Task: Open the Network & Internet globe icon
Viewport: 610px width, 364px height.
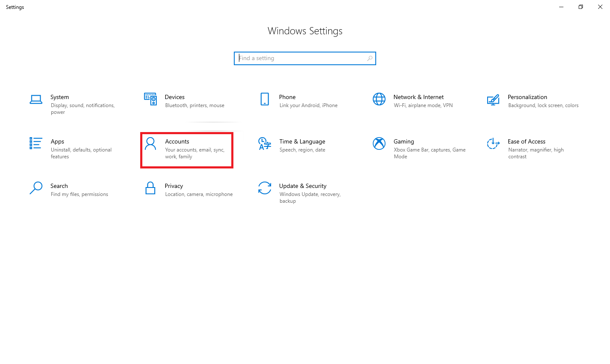Action: click(x=379, y=99)
